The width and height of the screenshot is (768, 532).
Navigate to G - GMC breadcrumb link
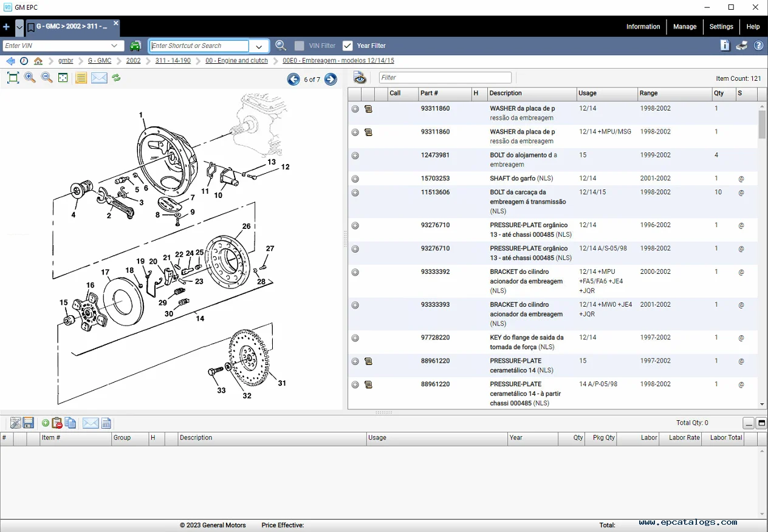[100, 61]
